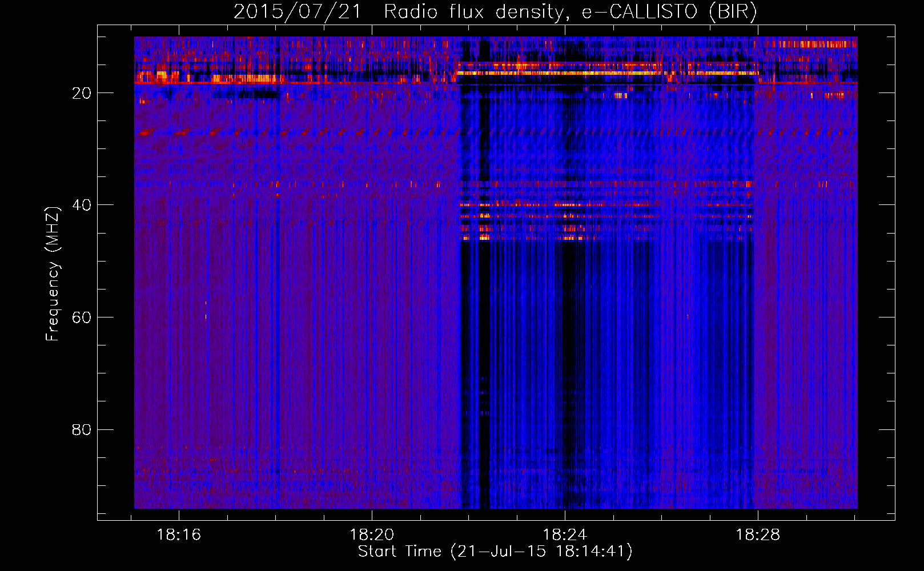Click the 20 frequency tick label
This screenshot has width=924, height=571.
point(82,93)
